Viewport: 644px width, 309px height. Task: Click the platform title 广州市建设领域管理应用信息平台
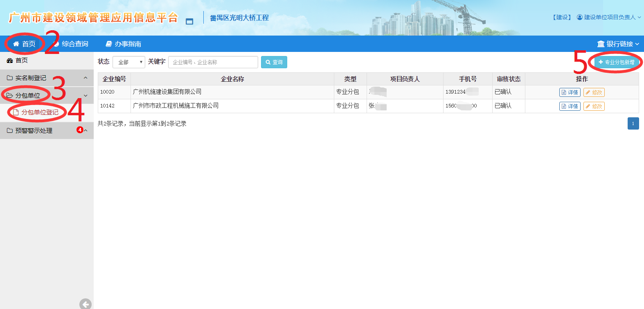point(93,18)
